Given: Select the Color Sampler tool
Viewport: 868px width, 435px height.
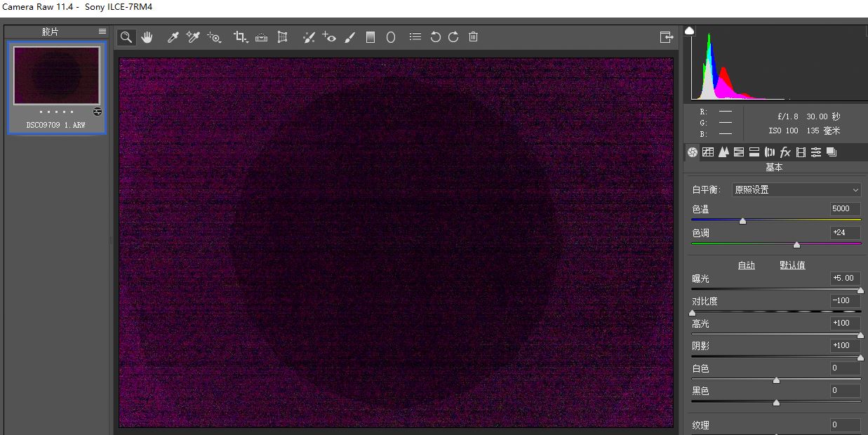Looking at the screenshot, I should click(x=193, y=37).
